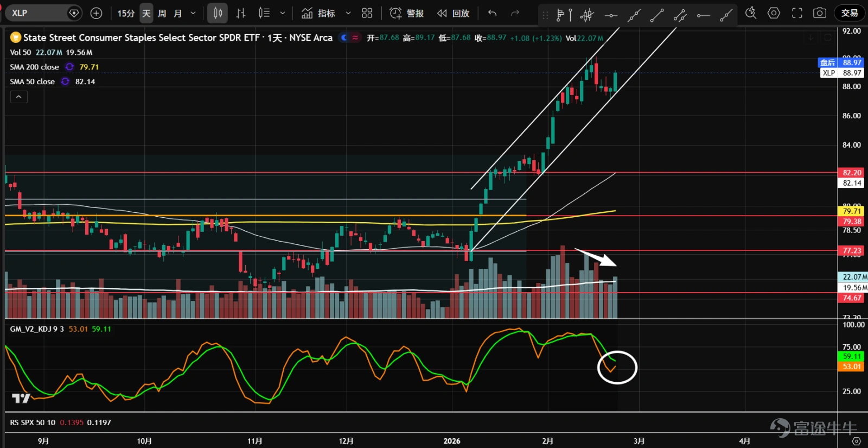The image size is (868, 448).
Task: Take a chart snapshot with camera icon
Action: click(x=820, y=13)
